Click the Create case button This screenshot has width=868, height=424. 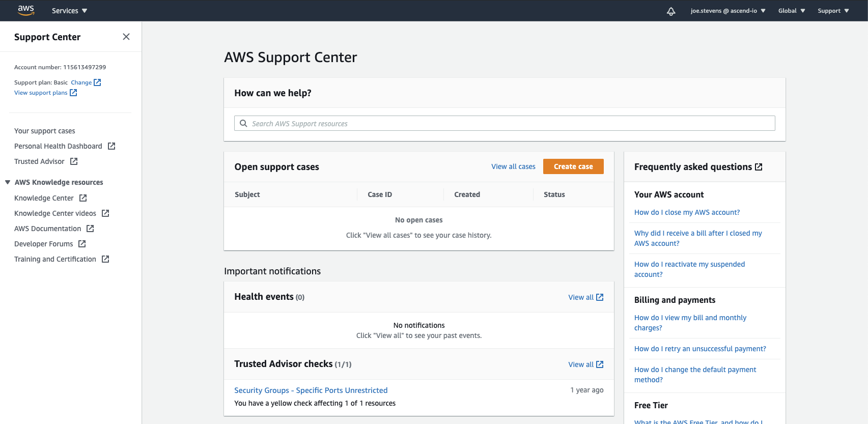click(x=573, y=166)
